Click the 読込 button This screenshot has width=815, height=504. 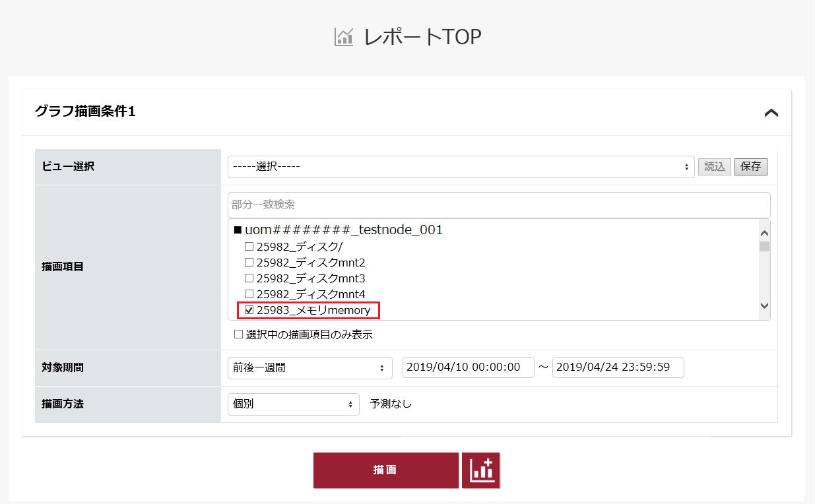point(714,167)
